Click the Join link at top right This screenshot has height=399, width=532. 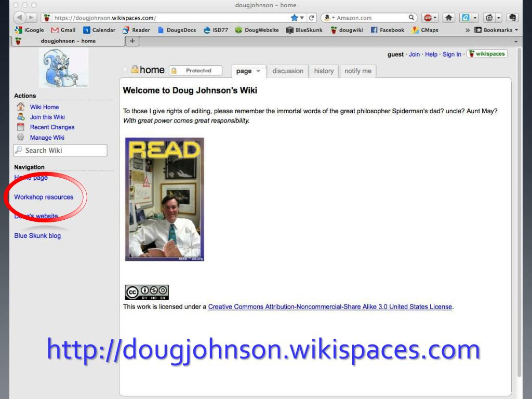click(414, 54)
